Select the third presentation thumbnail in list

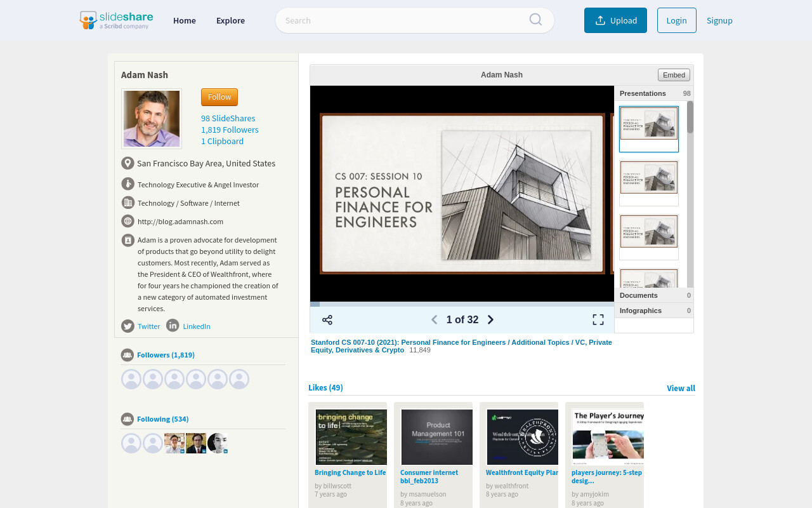pos(649,237)
